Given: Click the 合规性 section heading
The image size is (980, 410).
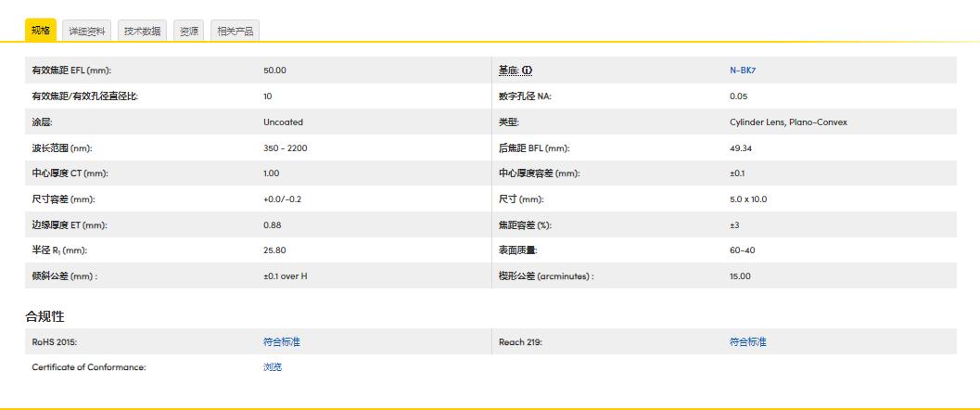Looking at the screenshot, I should click(45, 317).
